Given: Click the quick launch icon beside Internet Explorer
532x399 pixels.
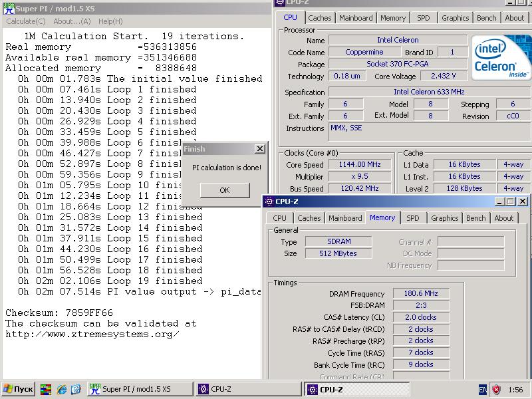Looking at the screenshot, I should [x=76, y=389].
